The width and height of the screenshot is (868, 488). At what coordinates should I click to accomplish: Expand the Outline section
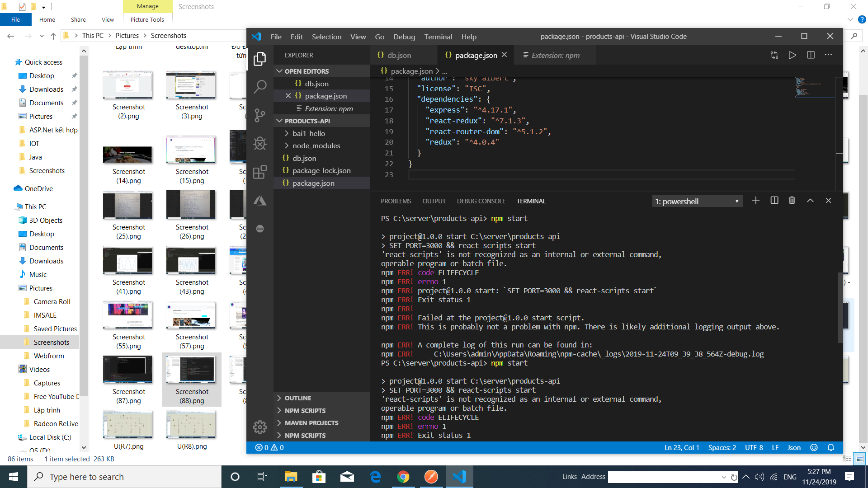coord(321,398)
